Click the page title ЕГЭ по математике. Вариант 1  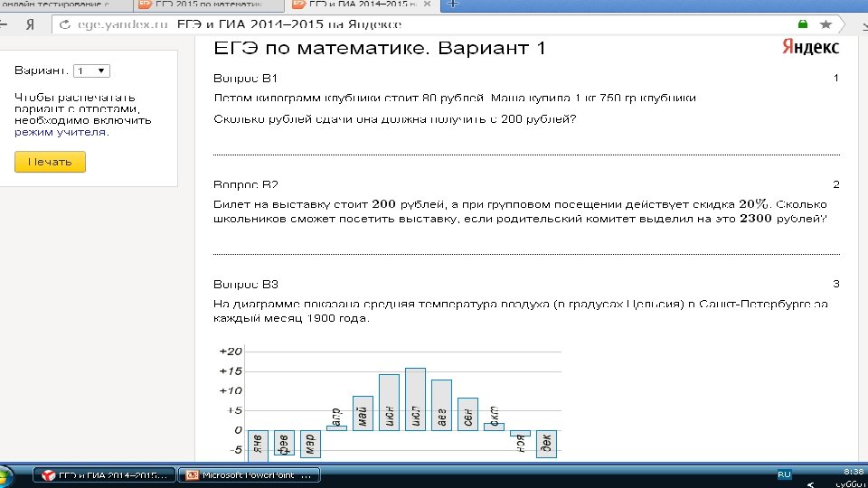click(x=380, y=48)
